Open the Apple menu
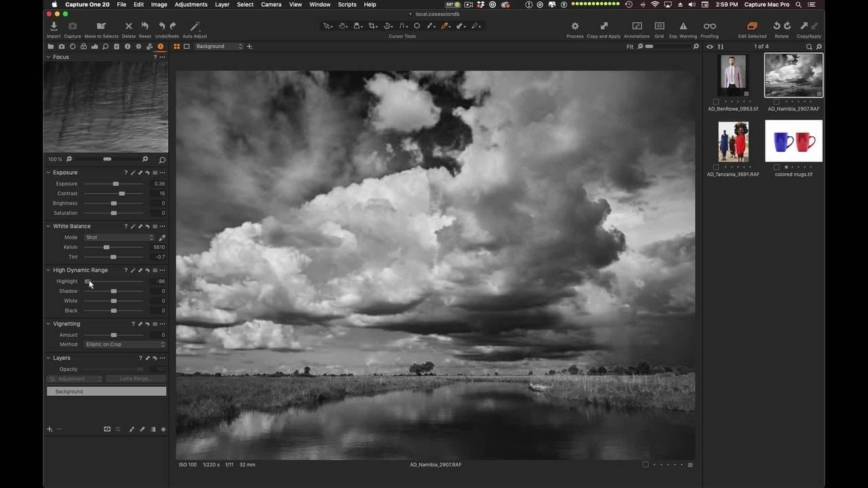 54,5
